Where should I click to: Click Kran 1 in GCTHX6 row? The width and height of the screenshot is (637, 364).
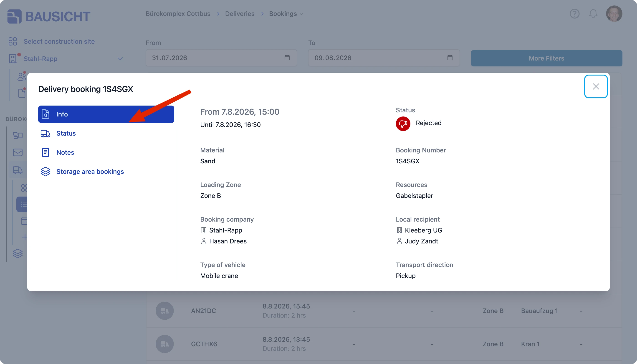tap(530, 344)
